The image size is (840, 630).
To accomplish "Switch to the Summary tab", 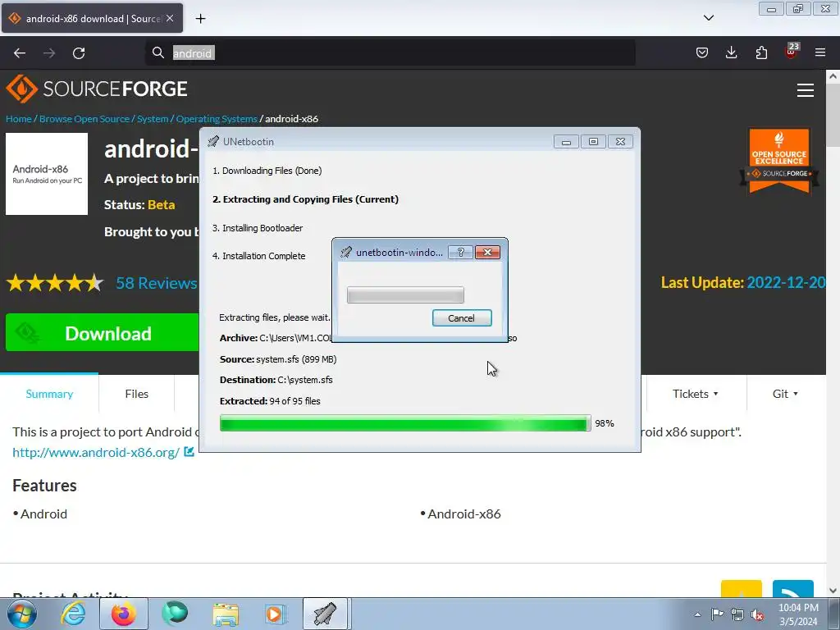I will click(x=49, y=394).
